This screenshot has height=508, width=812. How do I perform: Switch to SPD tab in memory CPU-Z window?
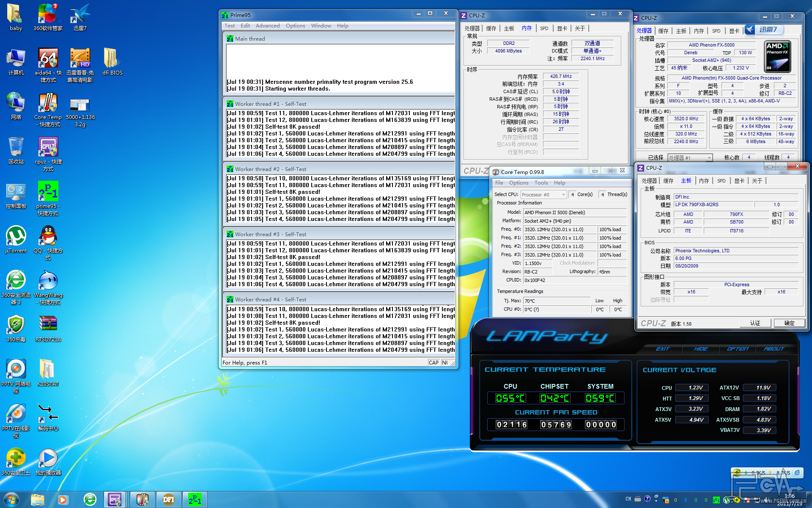click(x=544, y=28)
